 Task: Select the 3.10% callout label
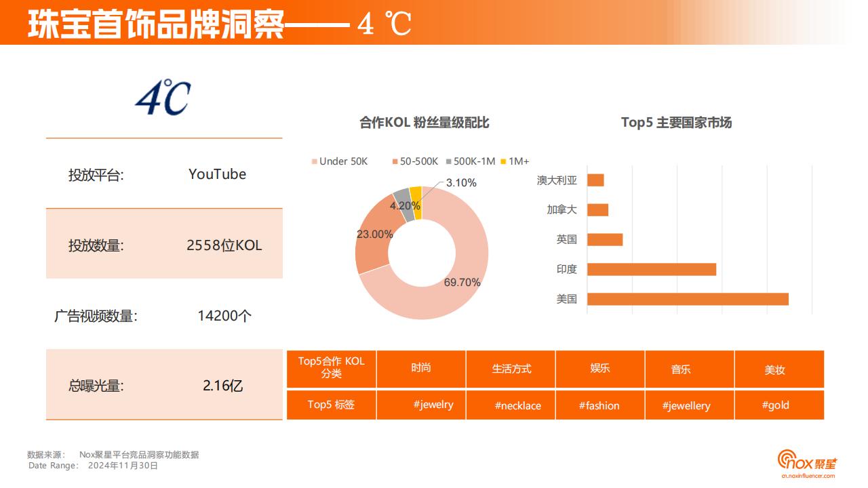(x=461, y=182)
